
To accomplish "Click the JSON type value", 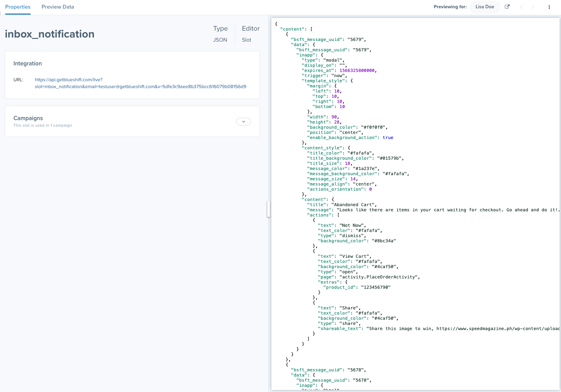I will (220, 40).
